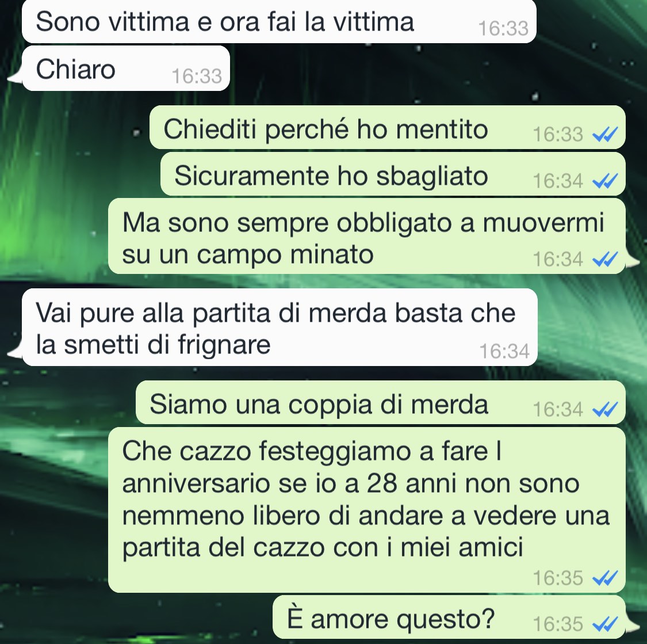Screen dimensions: 647x644
Task: Click the blue ticks on the anniversario message
Action: (x=605, y=578)
